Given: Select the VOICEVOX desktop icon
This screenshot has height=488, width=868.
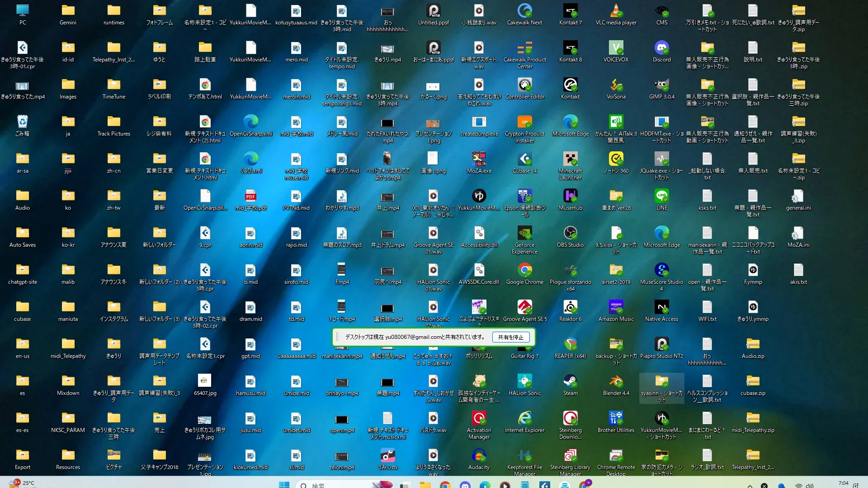Looking at the screenshot, I should pyautogui.click(x=616, y=48).
